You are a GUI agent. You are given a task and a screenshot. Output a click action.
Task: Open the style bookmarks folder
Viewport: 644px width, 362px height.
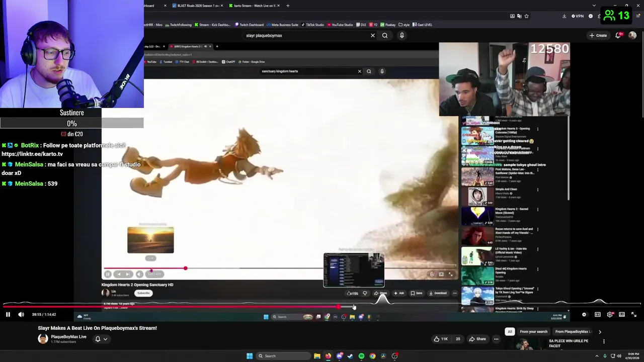[x=404, y=25]
